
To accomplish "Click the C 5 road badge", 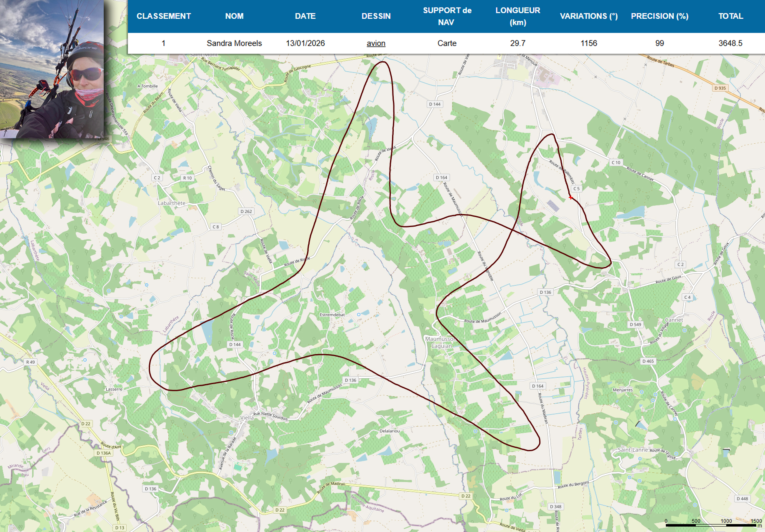I will click(x=576, y=189).
